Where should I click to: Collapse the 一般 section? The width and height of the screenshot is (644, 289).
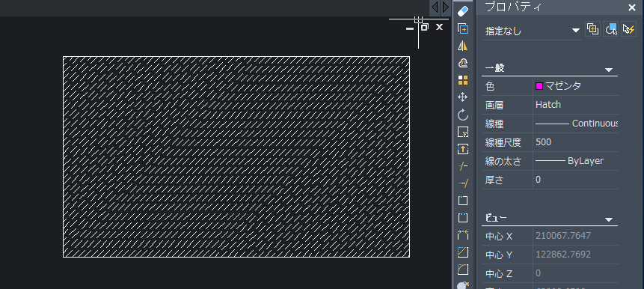click(609, 70)
